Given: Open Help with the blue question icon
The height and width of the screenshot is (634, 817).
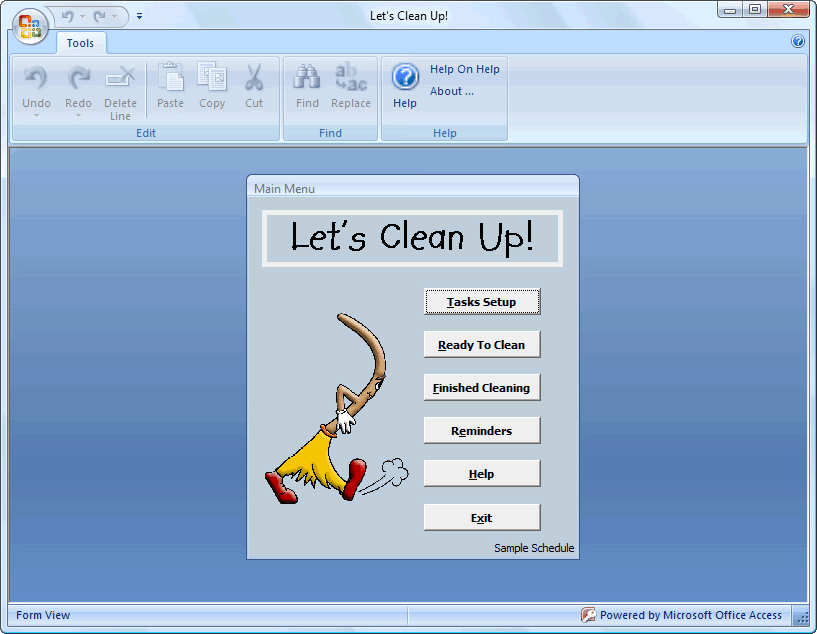Looking at the screenshot, I should pos(405,77).
